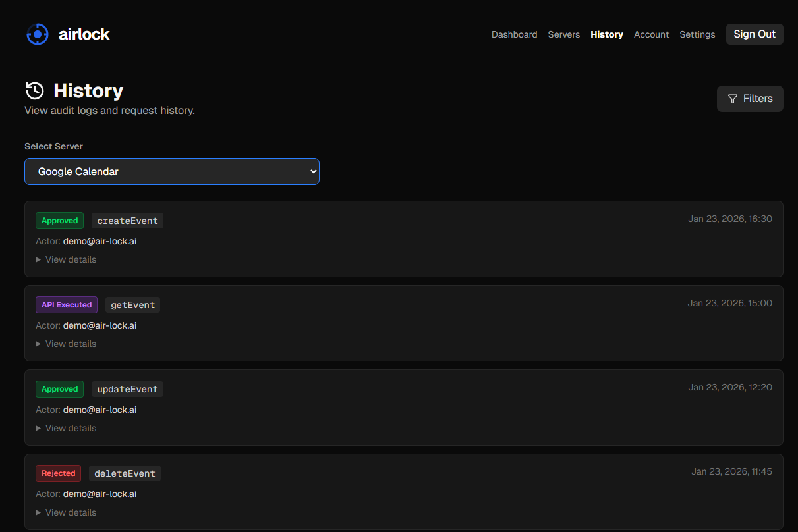The height and width of the screenshot is (532, 798).
Task: Click the funnel icon in Filters button
Action: coord(733,99)
